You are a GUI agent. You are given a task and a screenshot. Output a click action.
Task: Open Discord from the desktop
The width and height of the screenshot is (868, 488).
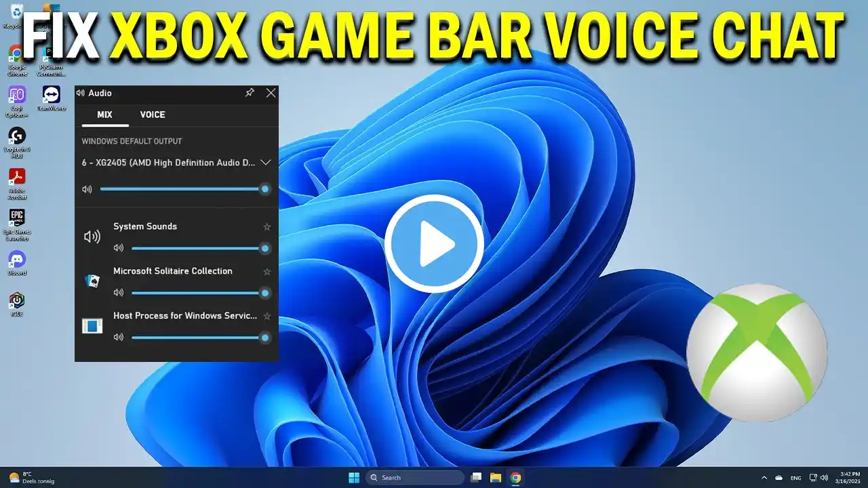[17, 260]
